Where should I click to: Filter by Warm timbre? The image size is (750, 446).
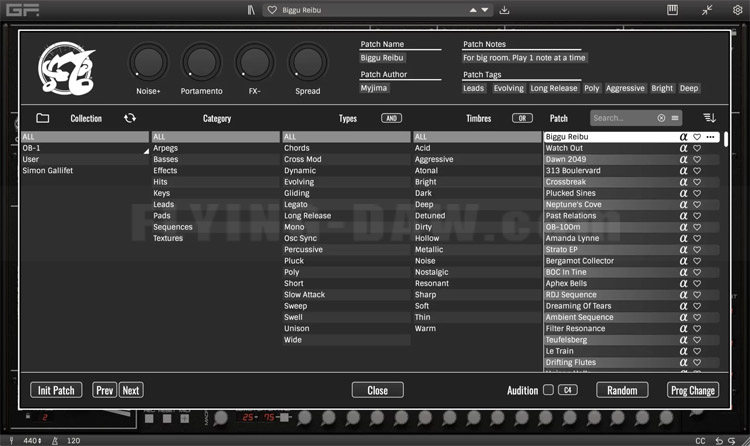point(477,329)
